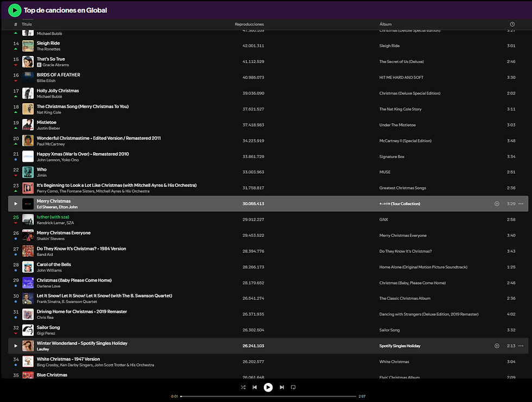This screenshot has width=532, height=402.
Task: Play Winter Wonderland by Laufey
Action: (16, 346)
